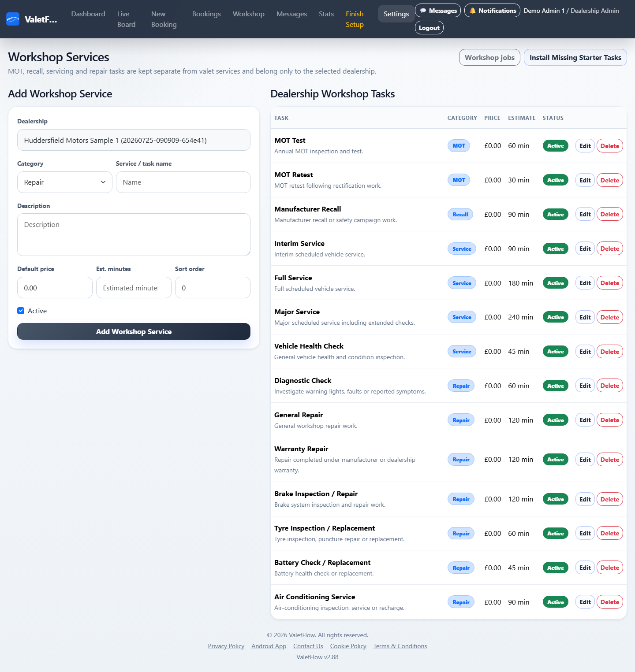Edit the Diagnostic Check task
This screenshot has height=672, width=635.
[585, 386]
